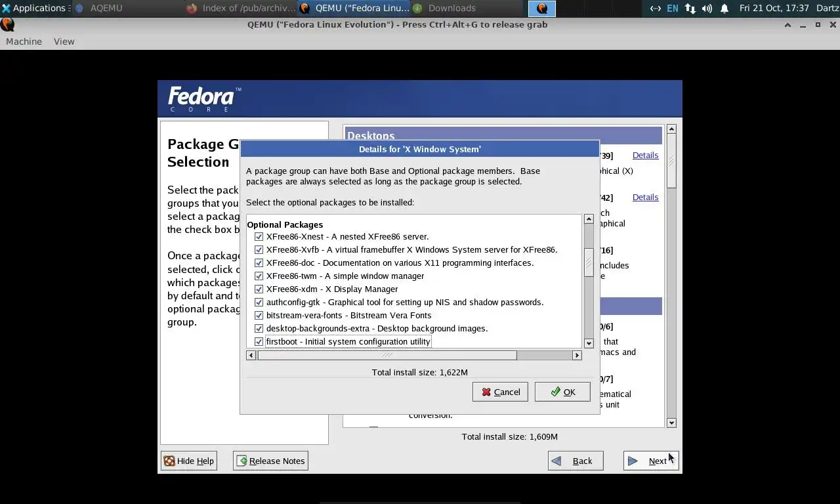
Task: Click the down arrow of package list scrollbar
Action: (589, 343)
